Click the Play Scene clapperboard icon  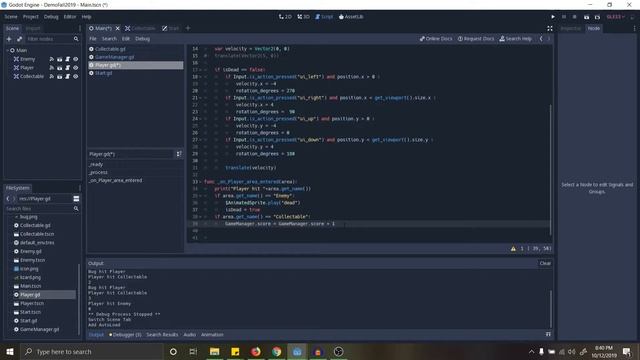587,17
